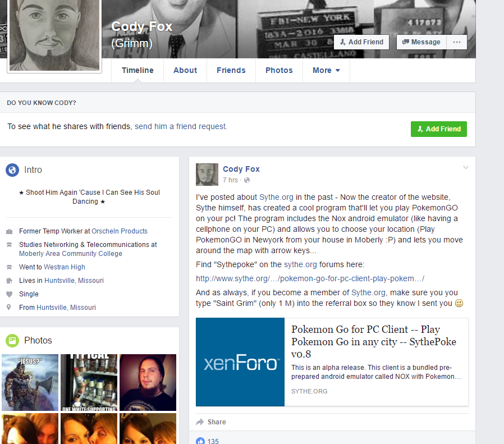Viewport: 504px width, 444px height.
Task: Click the 135 likes count
Action: point(213,441)
